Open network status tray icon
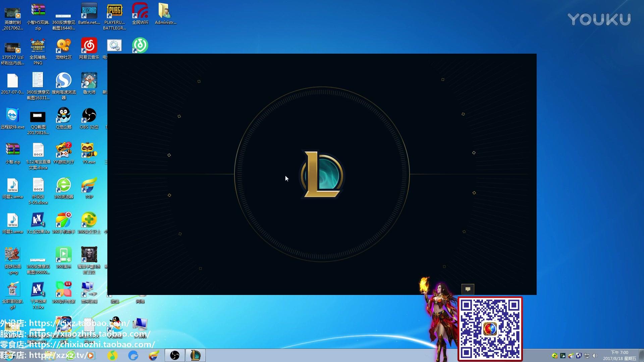 [587, 356]
